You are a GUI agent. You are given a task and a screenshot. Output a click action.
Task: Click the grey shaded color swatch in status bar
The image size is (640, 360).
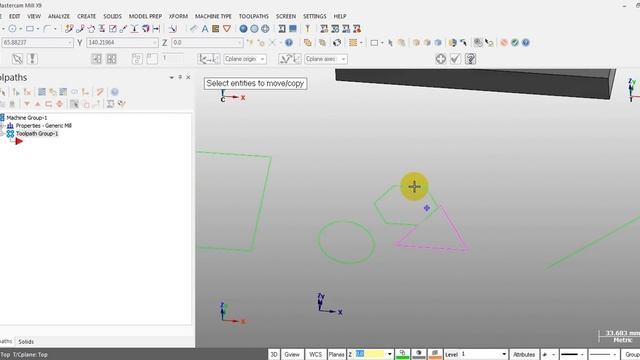[x=419, y=354]
